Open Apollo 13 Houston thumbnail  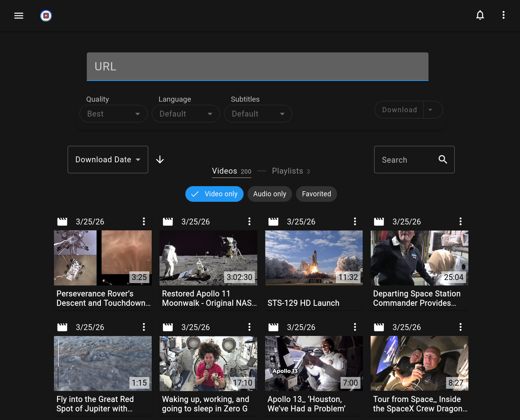pyautogui.click(x=314, y=363)
